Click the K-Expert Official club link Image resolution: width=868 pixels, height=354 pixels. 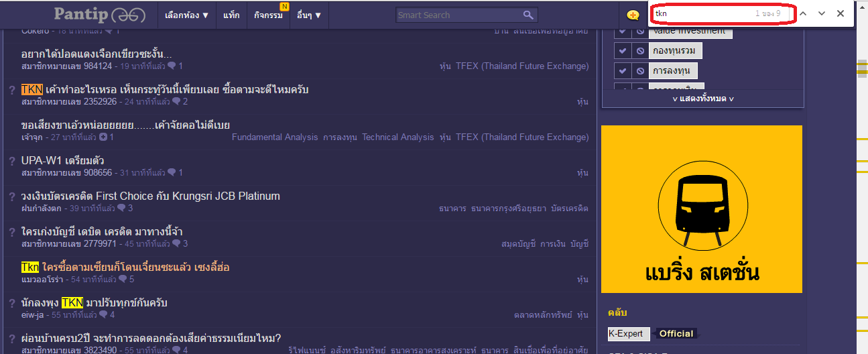point(652,333)
